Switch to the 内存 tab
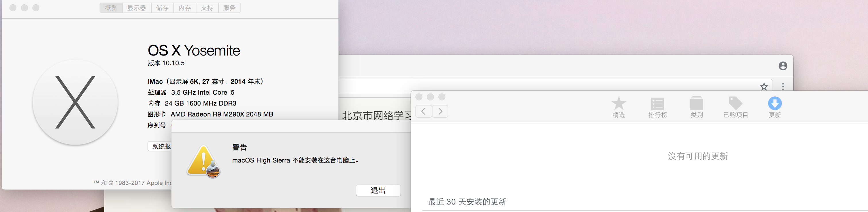Screen dimensions: 868x212 [x=185, y=8]
